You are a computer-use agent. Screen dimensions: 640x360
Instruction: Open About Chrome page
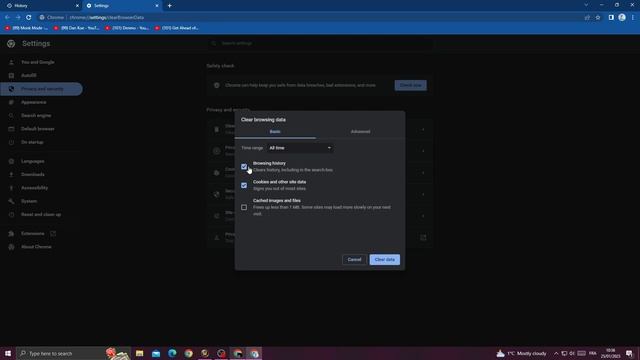pos(36,247)
